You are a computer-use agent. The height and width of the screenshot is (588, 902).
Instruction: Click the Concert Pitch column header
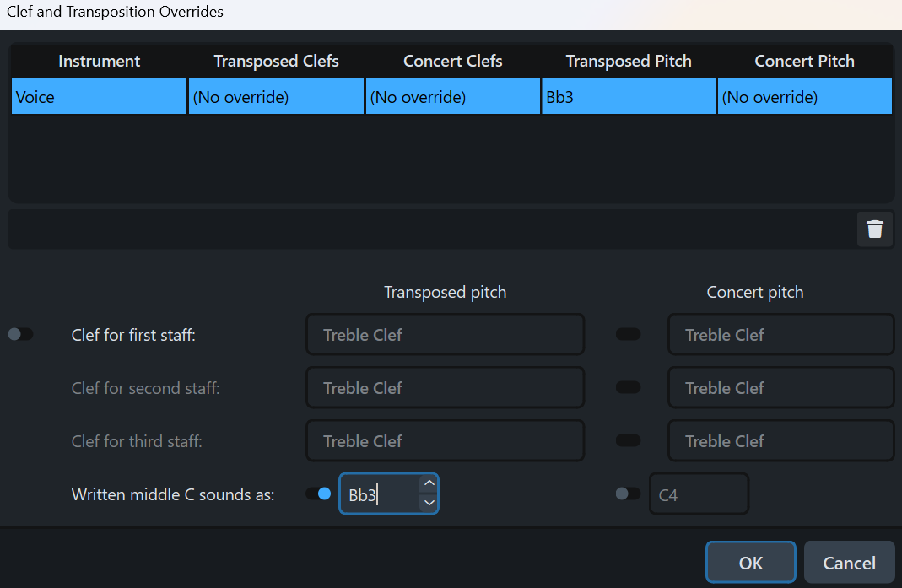[804, 62]
